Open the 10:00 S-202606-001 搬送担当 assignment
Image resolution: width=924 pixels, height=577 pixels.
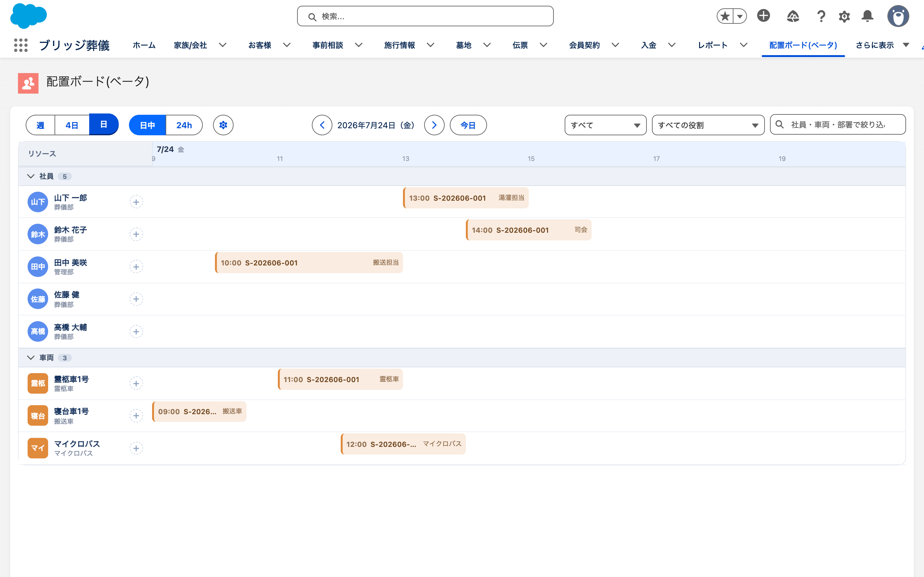tap(309, 263)
